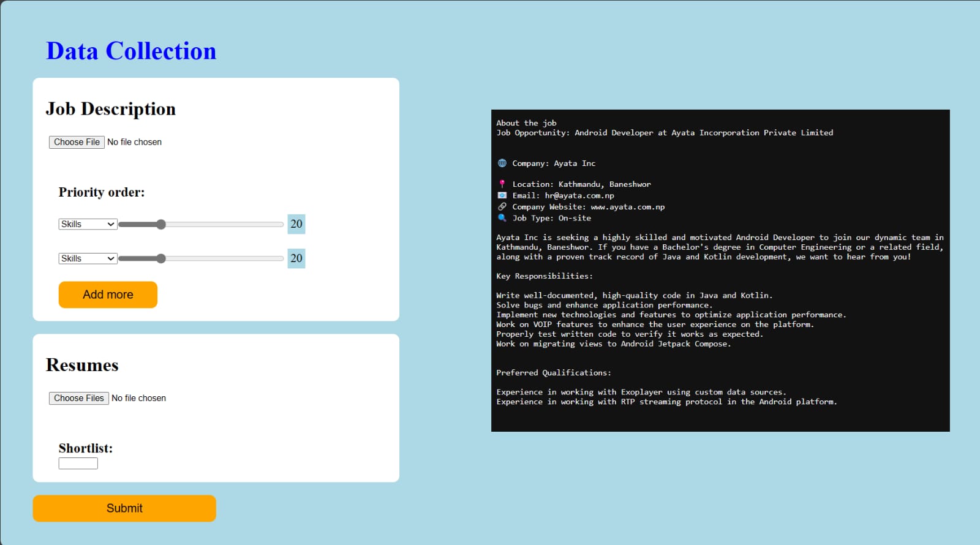Click Choose Files under Resumes
Viewport: 980px width, 545px height.
pyautogui.click(x=79, y=398)
